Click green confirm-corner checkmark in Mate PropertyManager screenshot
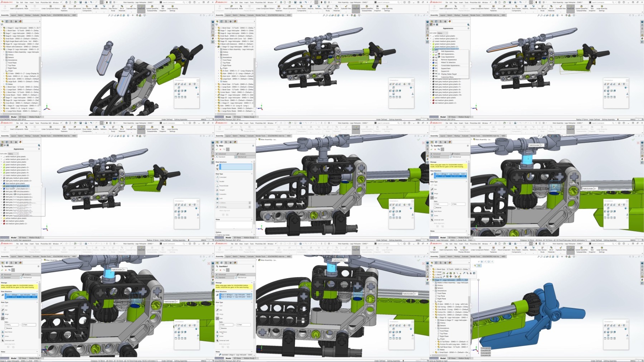 pyautogui.click(x=418, y=139)
